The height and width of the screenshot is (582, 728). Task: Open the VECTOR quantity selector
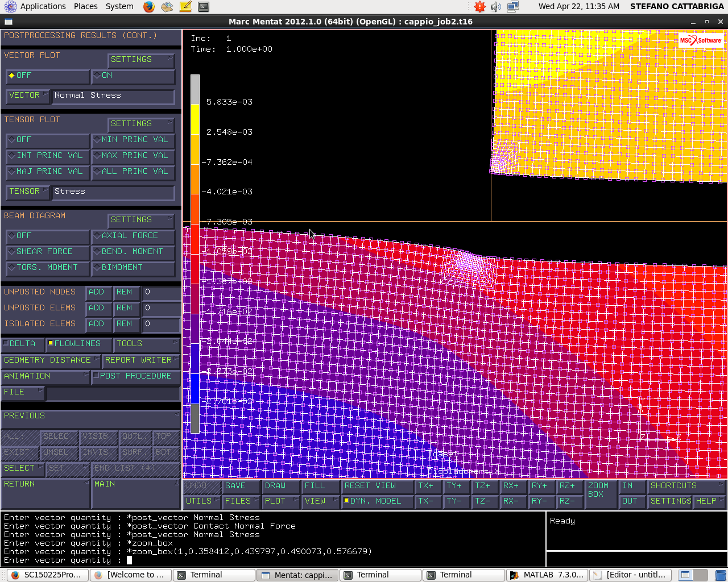point(28,95)
